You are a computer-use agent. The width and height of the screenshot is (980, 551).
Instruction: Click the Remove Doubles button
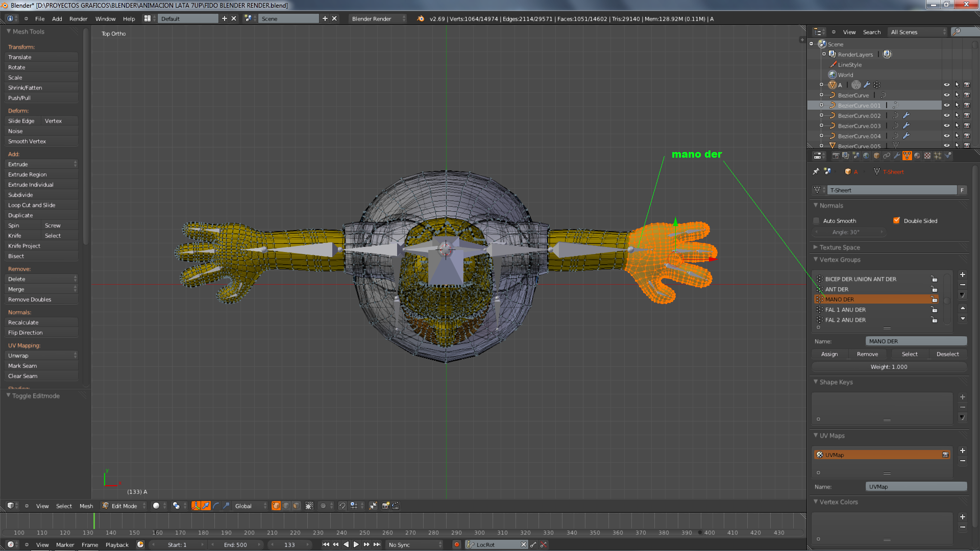tap(30, 299)
